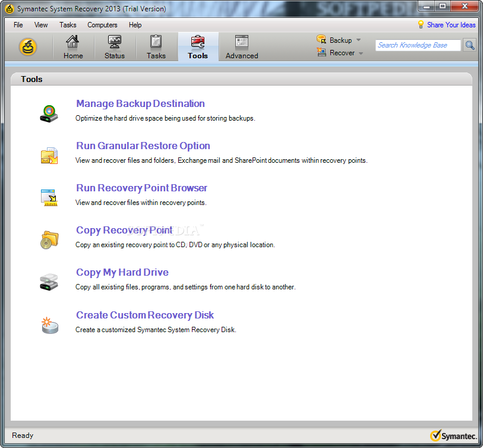
Task: Click the Backup disk icon
Action: point(321,39)
